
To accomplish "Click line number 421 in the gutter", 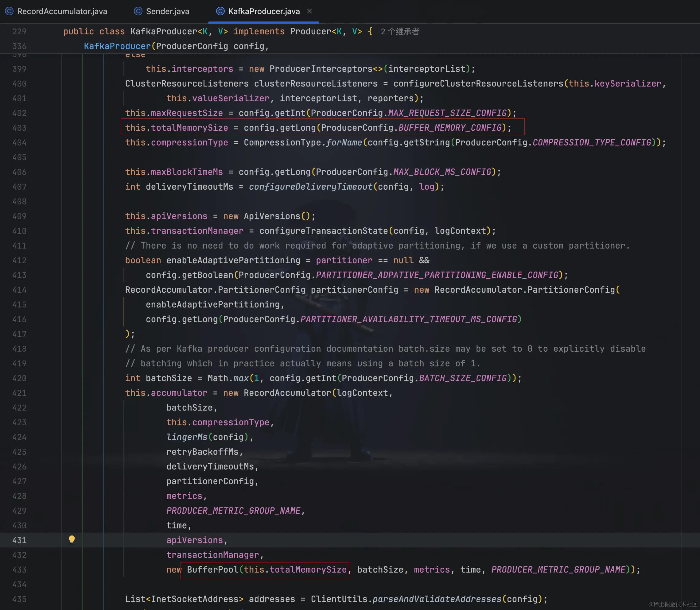I will (19, 393).
